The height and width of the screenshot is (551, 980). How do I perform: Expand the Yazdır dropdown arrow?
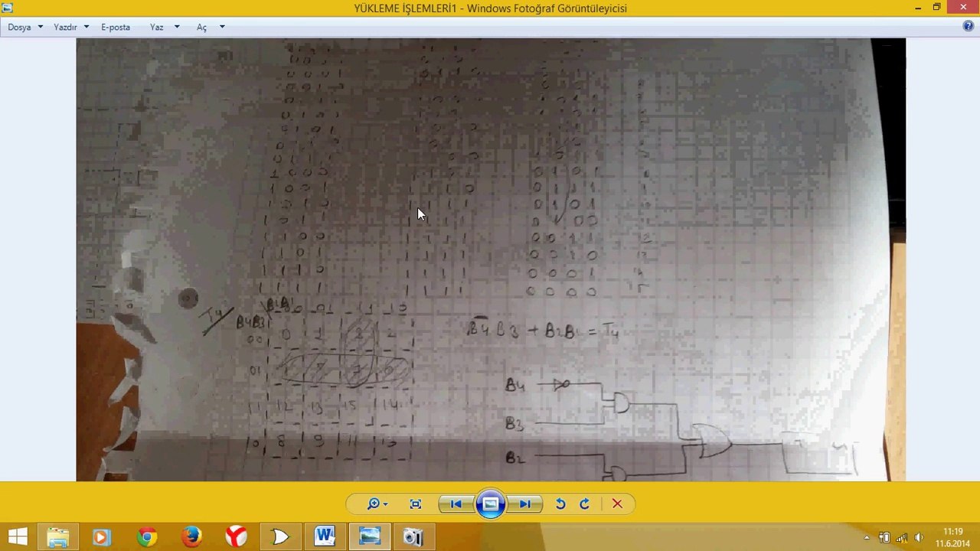(x=86, y=27)
